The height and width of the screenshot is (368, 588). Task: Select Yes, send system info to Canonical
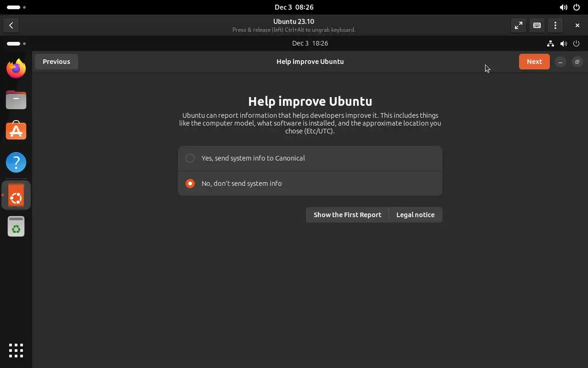[310, 158]
